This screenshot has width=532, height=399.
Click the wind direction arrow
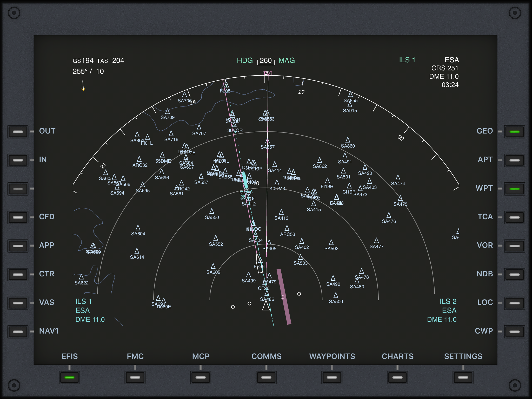83,86
